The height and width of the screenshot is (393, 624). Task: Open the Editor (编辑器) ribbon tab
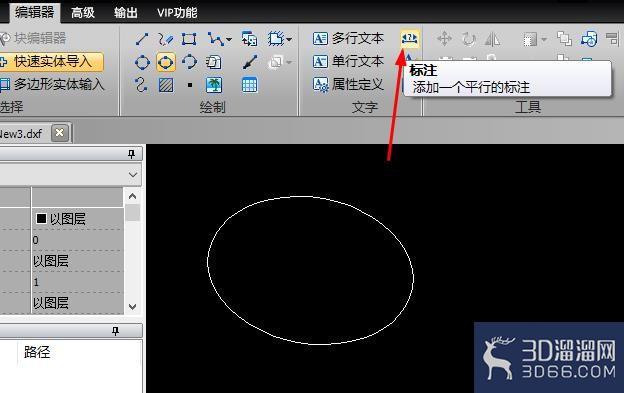point(35,12)
